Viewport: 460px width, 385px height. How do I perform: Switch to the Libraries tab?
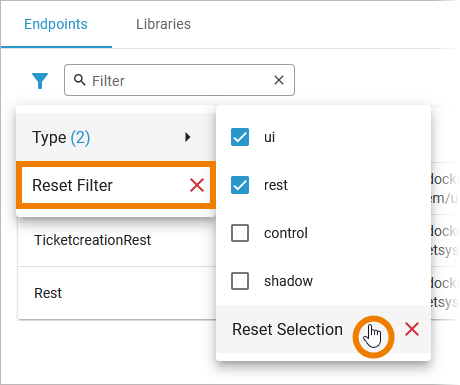pyautogui.click(x=163, y=24)
